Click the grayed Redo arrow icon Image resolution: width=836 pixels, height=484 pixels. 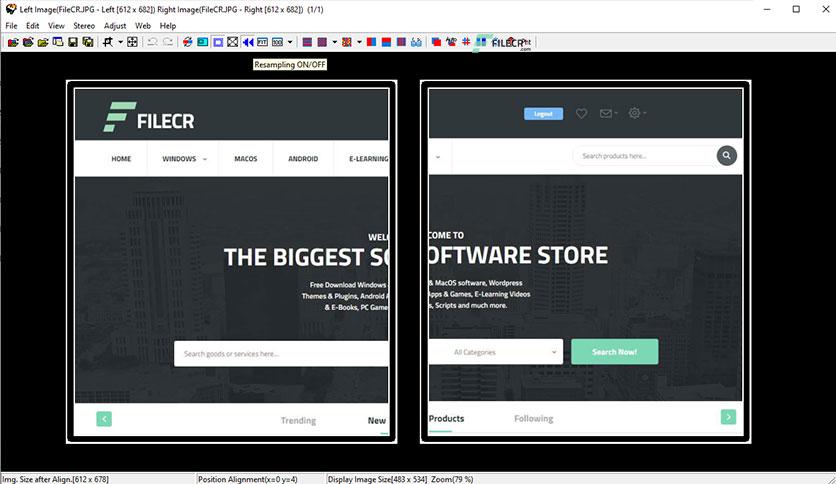[x=167, y=42]
